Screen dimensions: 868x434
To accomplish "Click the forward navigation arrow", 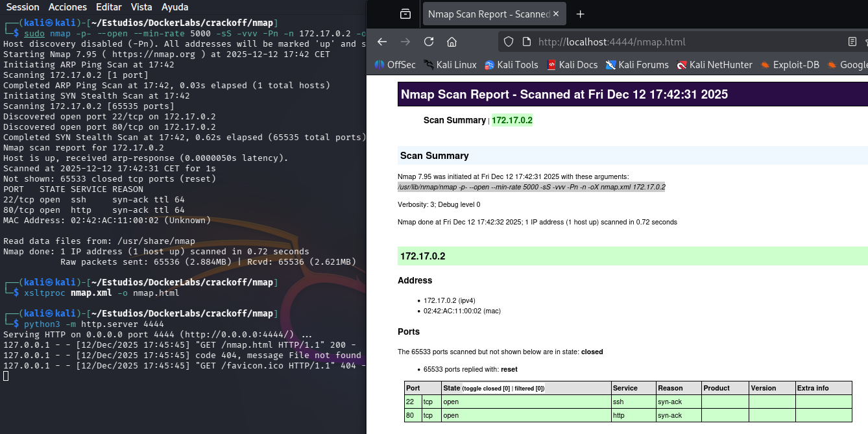I will 405,42.
